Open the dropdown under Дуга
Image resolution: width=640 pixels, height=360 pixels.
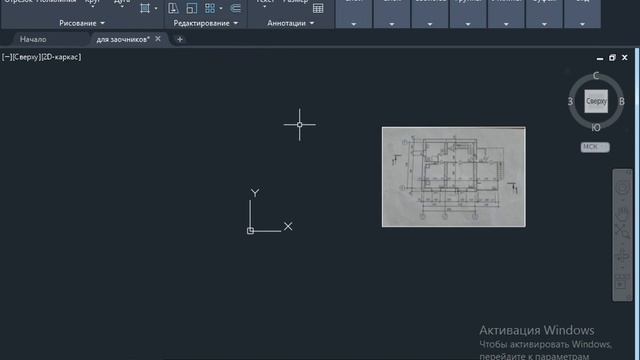pos(122,6)
